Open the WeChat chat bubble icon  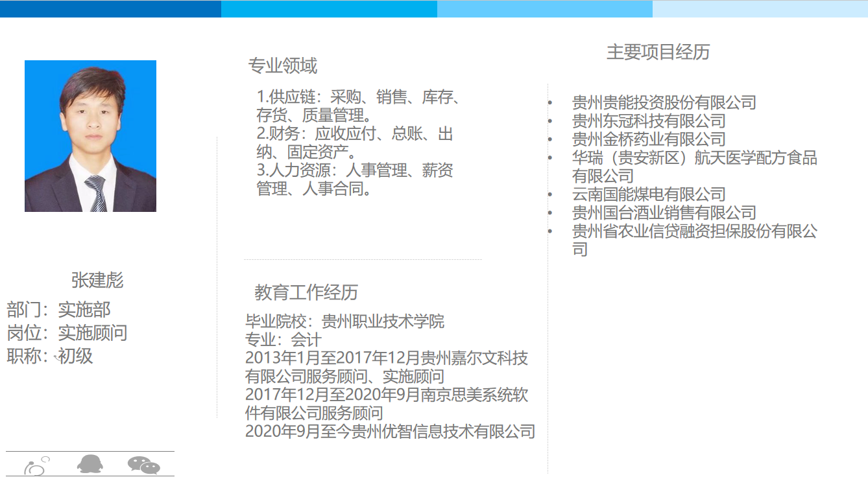tap(143, 465)
